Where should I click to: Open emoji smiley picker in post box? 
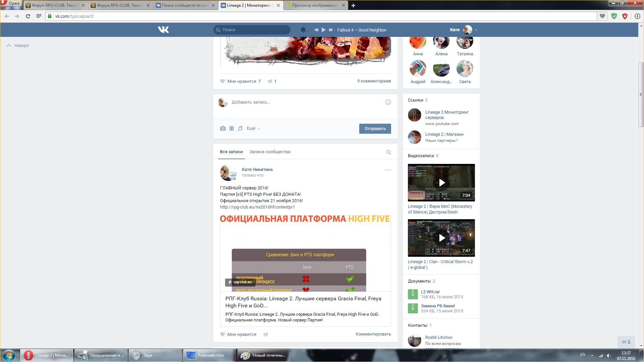[388, 102]
